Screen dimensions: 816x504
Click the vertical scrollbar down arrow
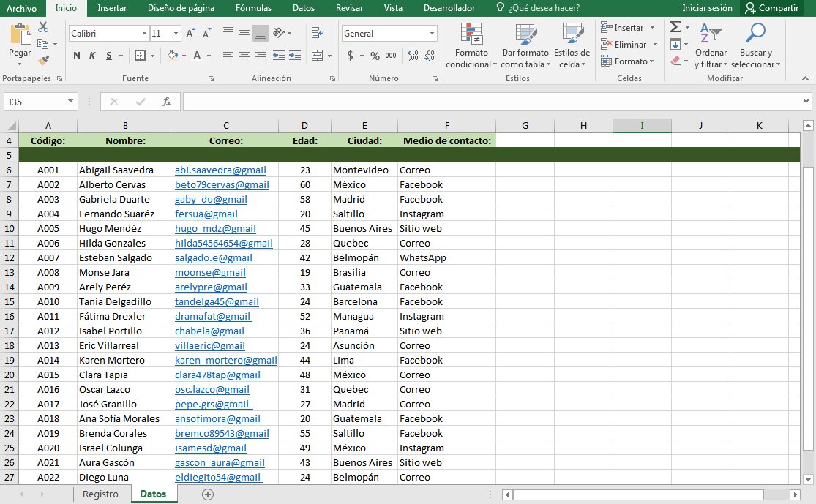point(808,478)
